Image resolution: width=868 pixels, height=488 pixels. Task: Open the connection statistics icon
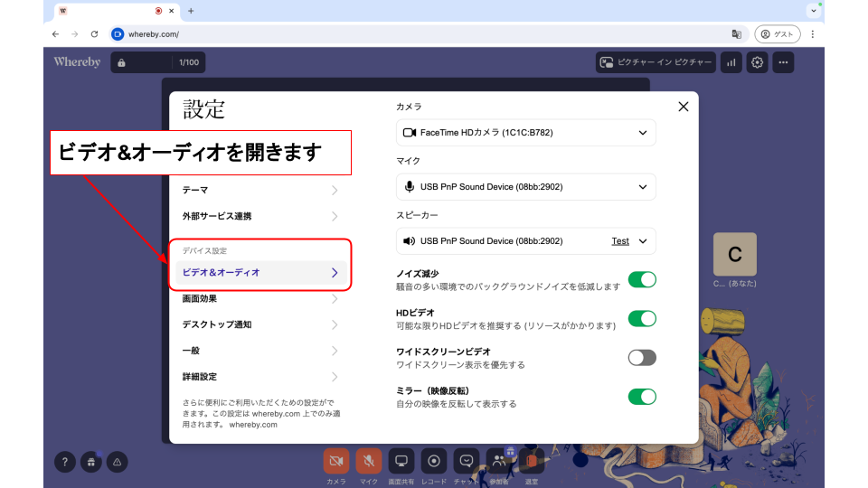(x=731, y=62)
